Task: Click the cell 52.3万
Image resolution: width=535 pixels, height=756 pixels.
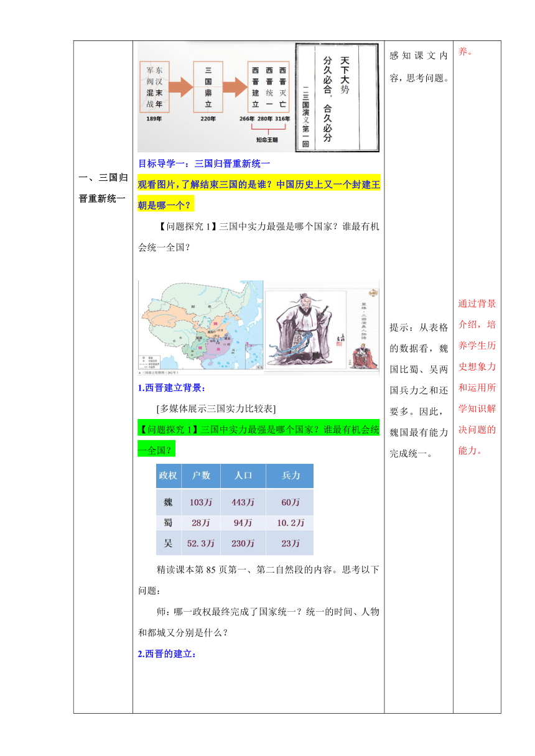Action: [201, 543]
